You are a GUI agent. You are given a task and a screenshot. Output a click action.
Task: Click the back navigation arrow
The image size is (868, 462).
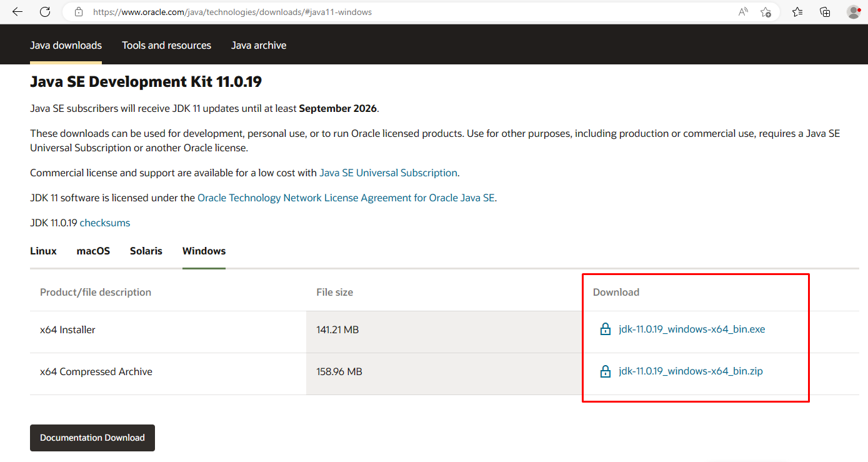point(17,11)
